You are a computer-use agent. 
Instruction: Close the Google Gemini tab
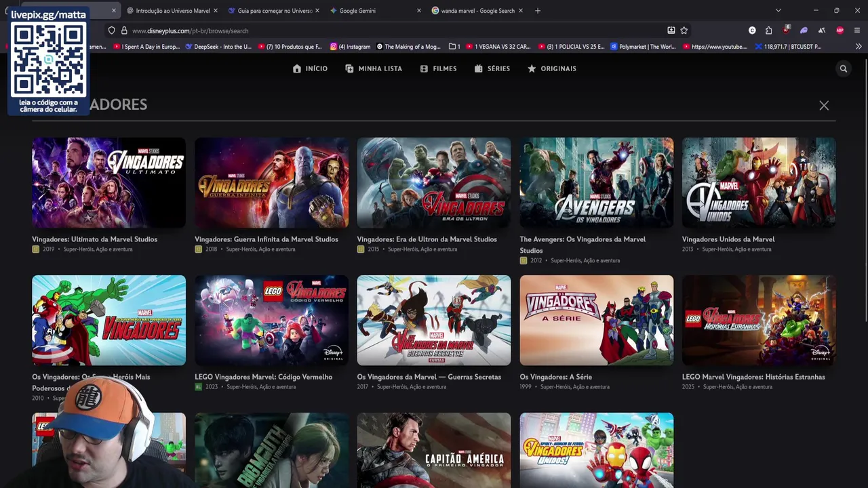[418, 11]
